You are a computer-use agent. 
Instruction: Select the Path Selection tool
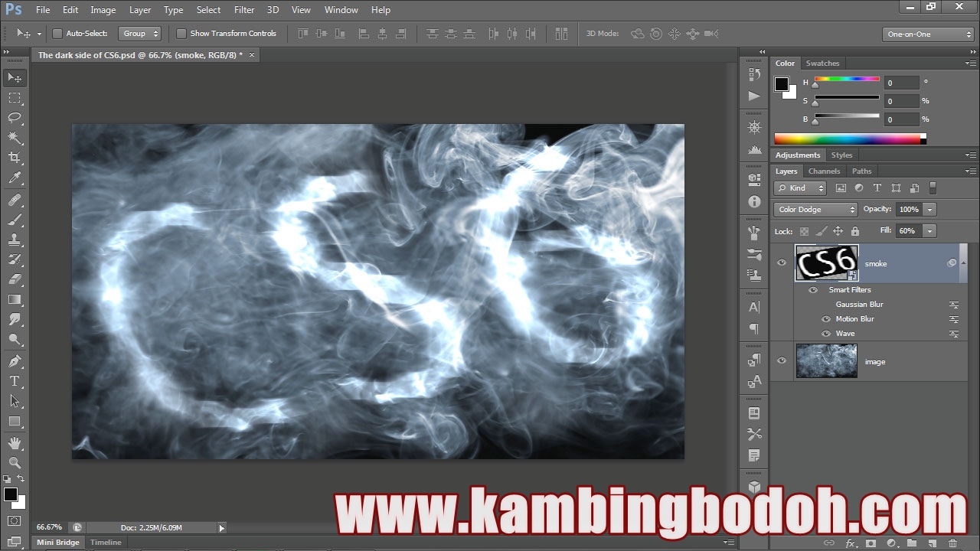coord(15,401)
